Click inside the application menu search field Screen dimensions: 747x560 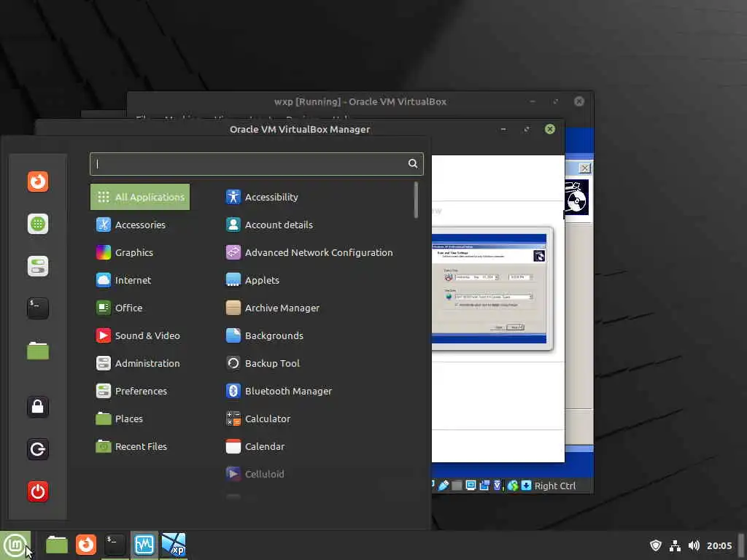pyautogui.click(x=256, y=164)
